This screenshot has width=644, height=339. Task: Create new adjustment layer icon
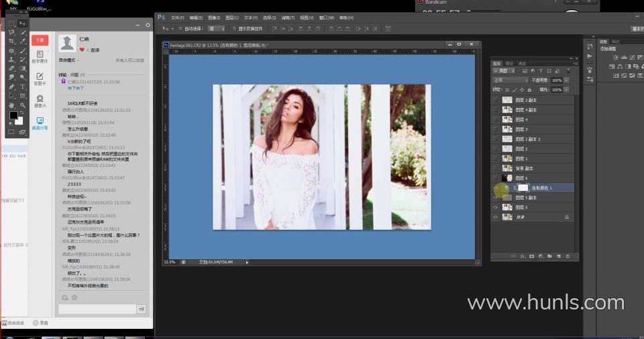click(541, 257)
